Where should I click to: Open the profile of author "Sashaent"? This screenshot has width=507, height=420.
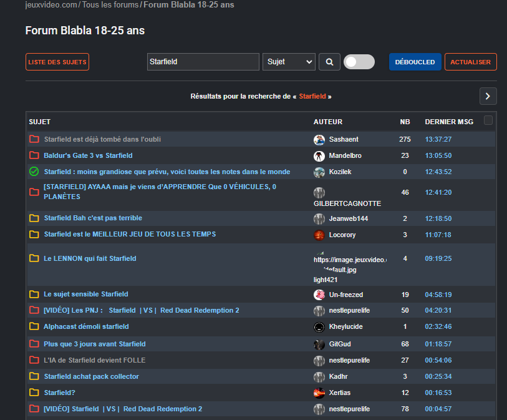coord(344,139)
